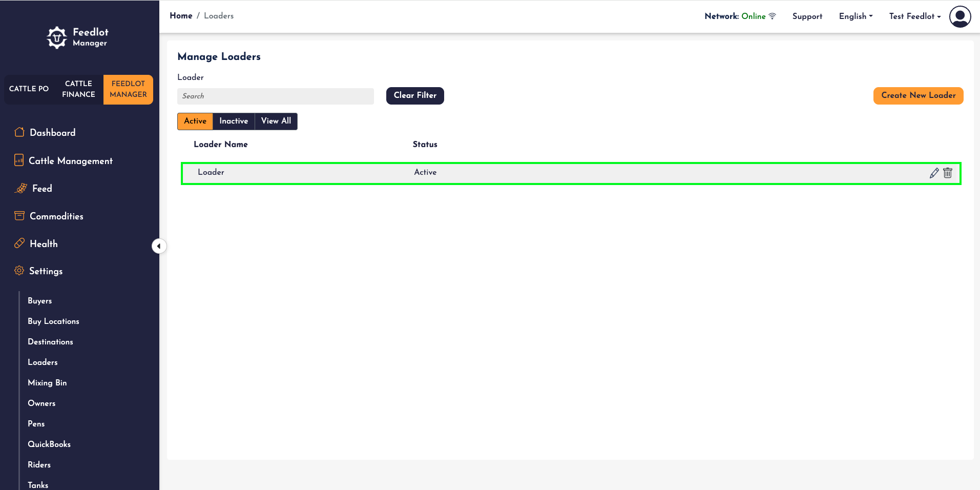This screenshot has height=490, width=980.
Task: Open Cattle Management menu
Action: coord(71,161)
